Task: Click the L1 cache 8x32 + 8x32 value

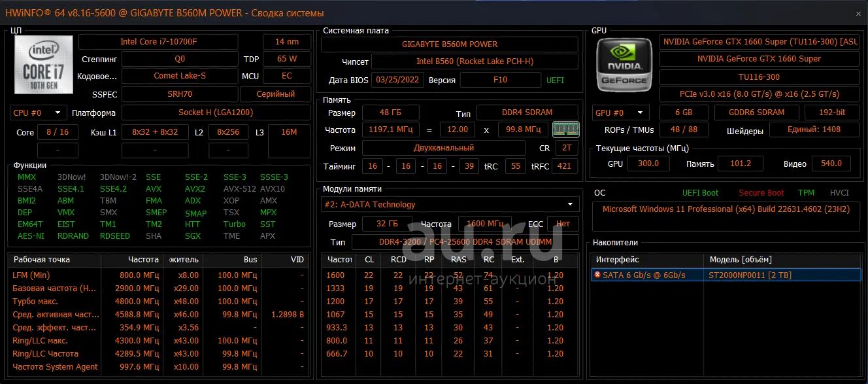Action: (x=155, y=132)
